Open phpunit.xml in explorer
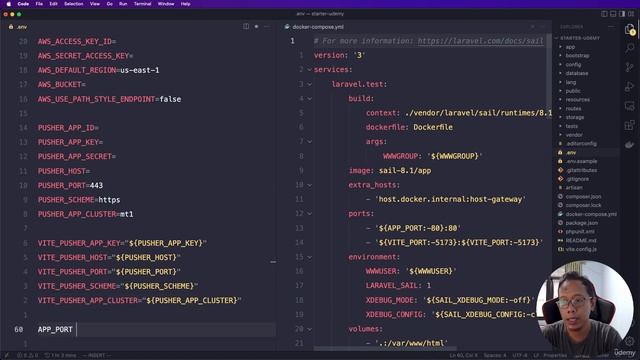This screenshot has width=640, height=360. 580,231
